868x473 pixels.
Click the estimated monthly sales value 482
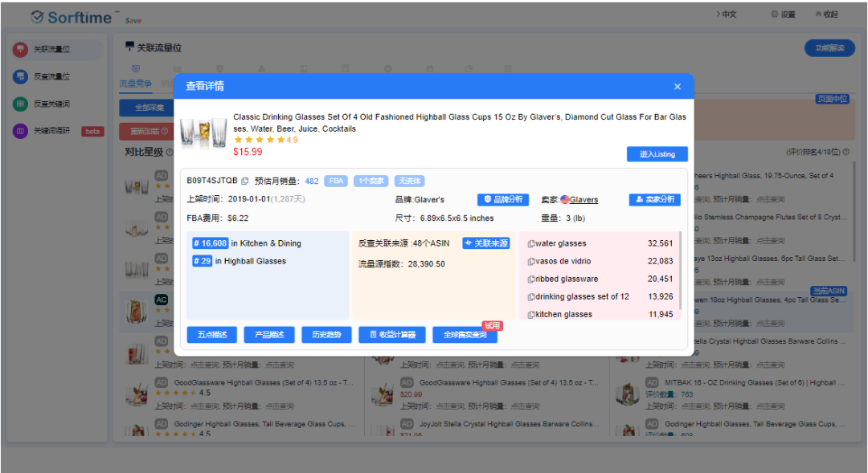click(312, 181)
